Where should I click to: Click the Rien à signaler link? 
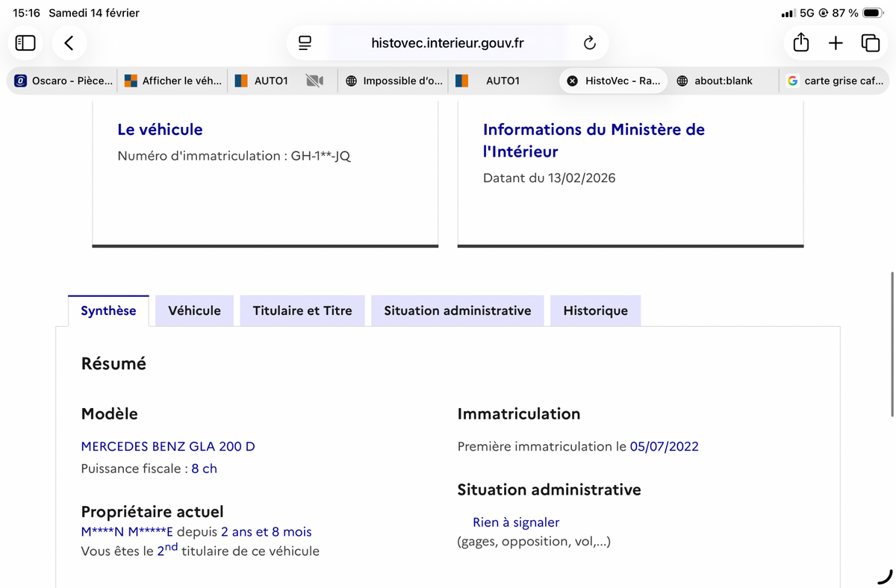pyautogui.click(x=515, y=522)
